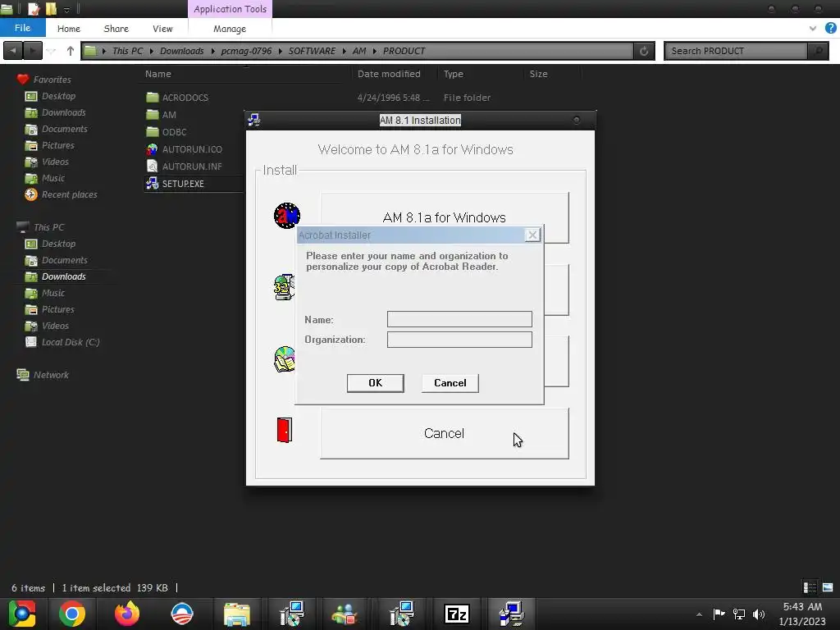The height and width of the screenshot is (630, 840).
Task: Sort by Type column header
Action: click(453, 74)
